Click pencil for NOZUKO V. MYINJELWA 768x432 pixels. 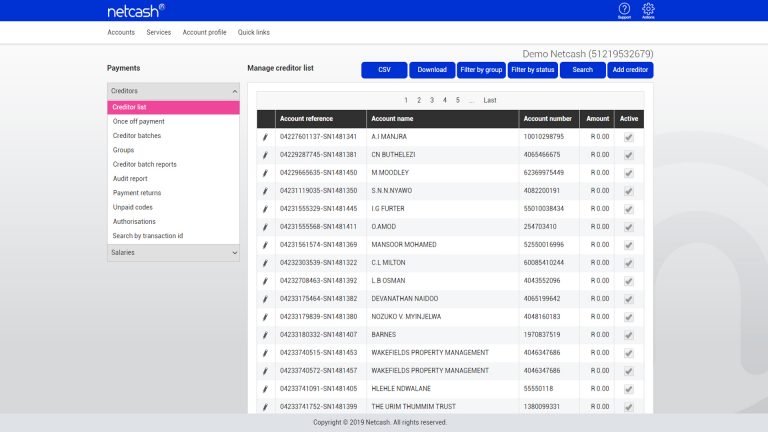[265, 317]
